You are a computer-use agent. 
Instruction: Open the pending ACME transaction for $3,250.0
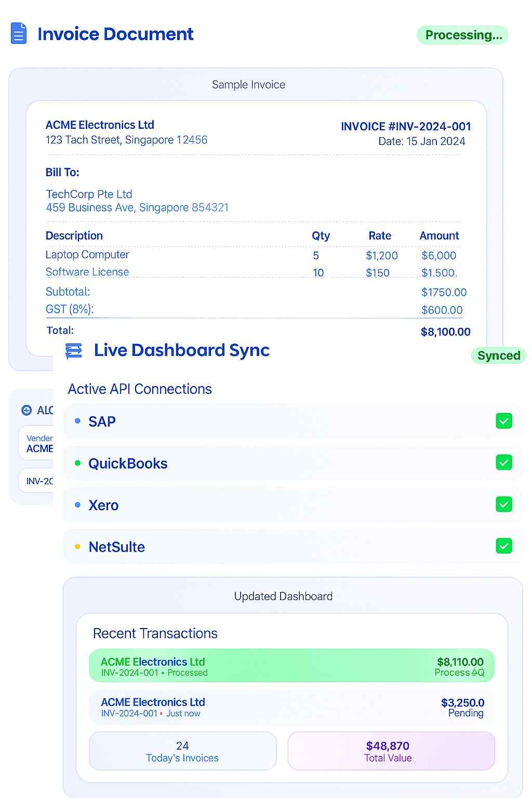[291, 707]
